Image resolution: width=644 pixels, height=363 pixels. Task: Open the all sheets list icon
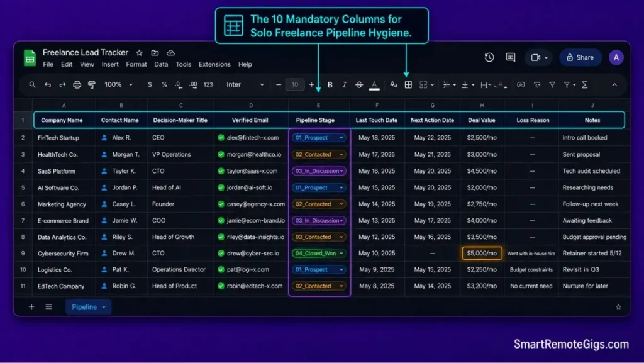pos(48,307)
